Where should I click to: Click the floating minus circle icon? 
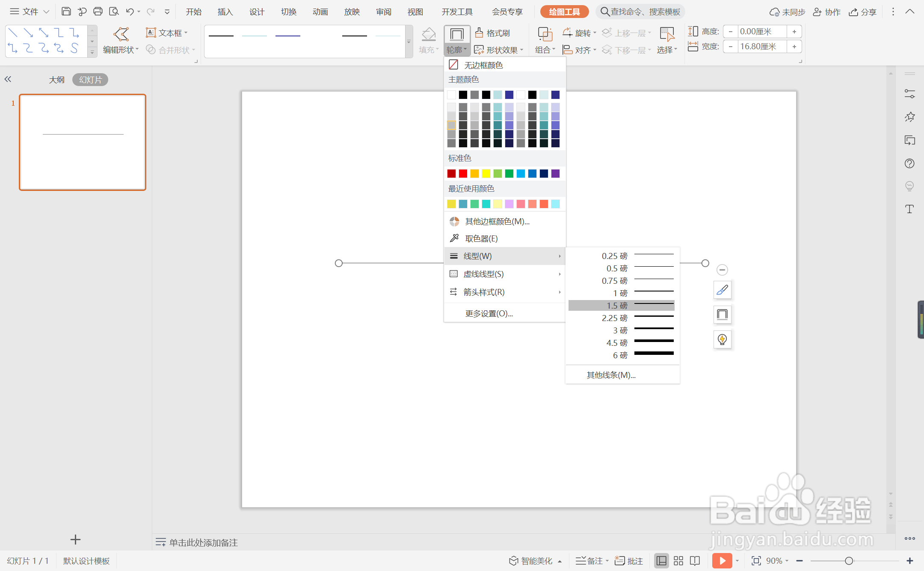pos(722,270)
